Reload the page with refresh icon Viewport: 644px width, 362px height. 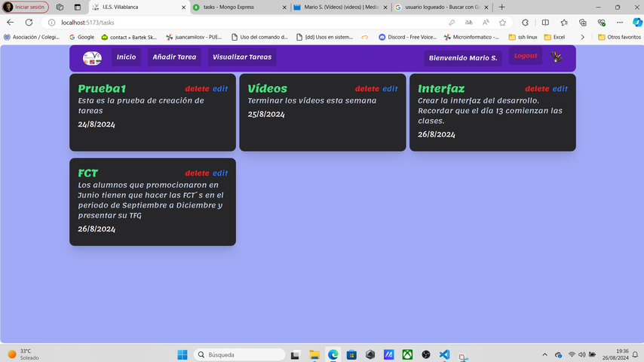click(x=29, y=23)
